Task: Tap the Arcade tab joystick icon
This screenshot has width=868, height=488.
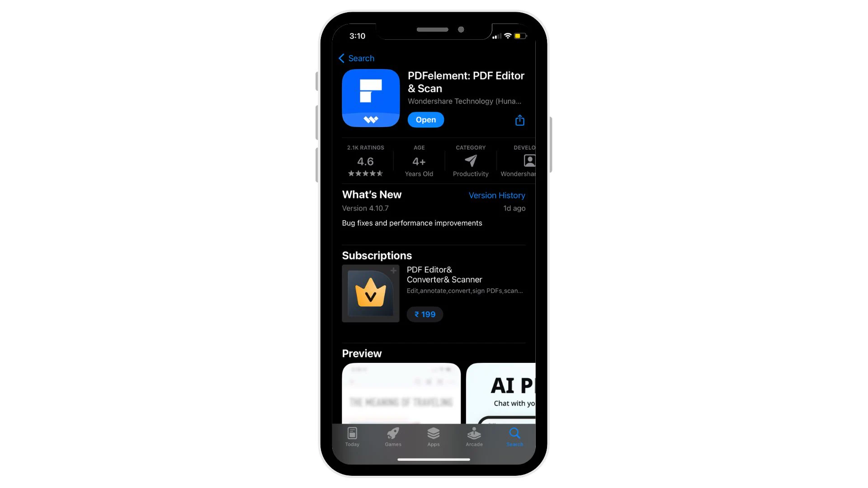Action: 474,434
